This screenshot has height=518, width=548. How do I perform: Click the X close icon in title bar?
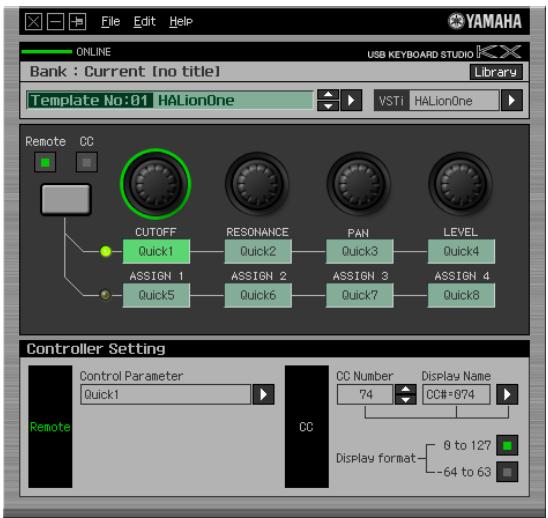tap(34, 22)
